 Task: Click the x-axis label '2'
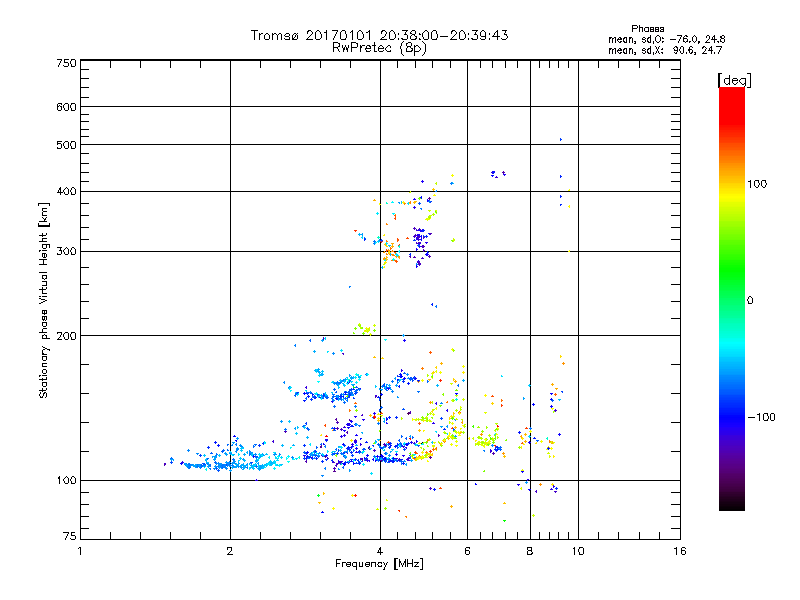[230, 551]
